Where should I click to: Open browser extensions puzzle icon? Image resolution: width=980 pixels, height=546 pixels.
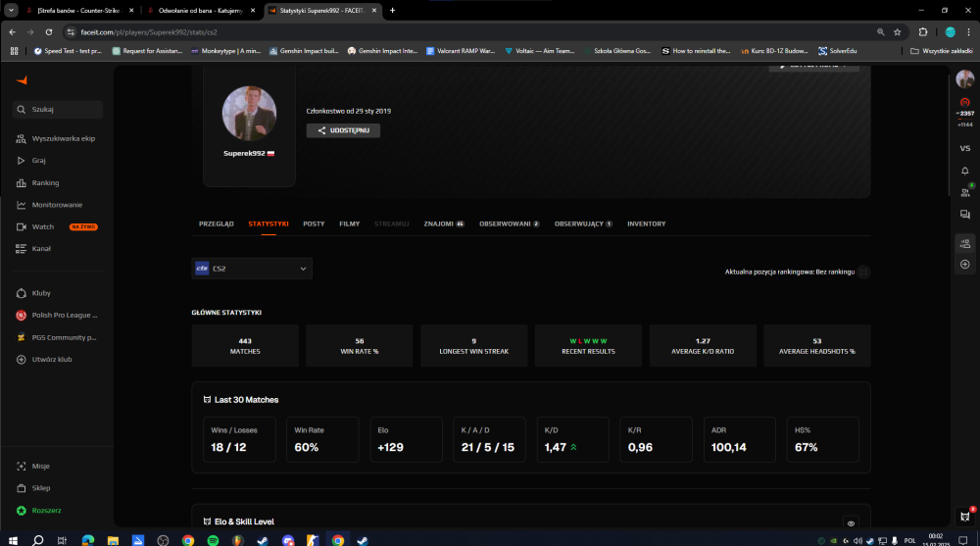[923, 32]
